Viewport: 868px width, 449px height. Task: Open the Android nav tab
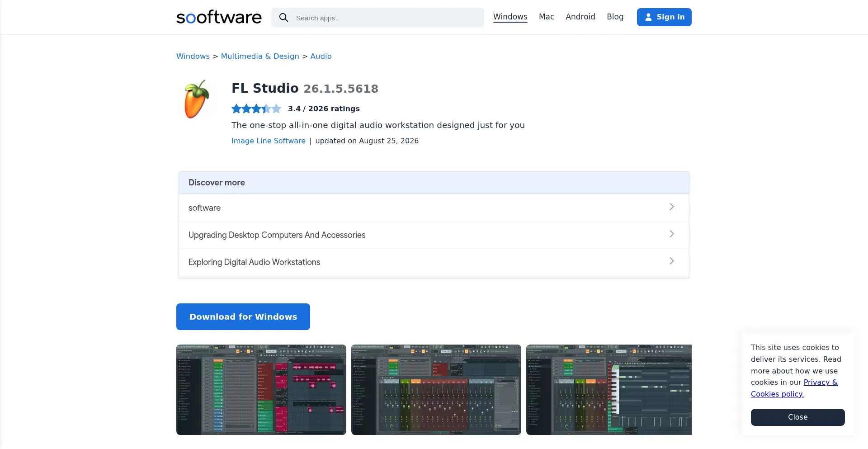click(580, 17)
